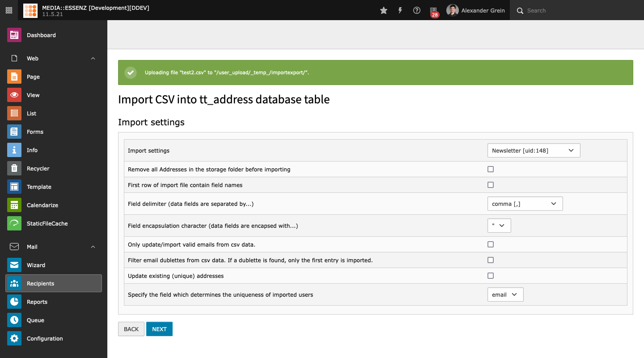Click the 'Import CSV into tt_address database table' heading
The width and height of the screenshot is (644, 358).
tap(224, 99)
